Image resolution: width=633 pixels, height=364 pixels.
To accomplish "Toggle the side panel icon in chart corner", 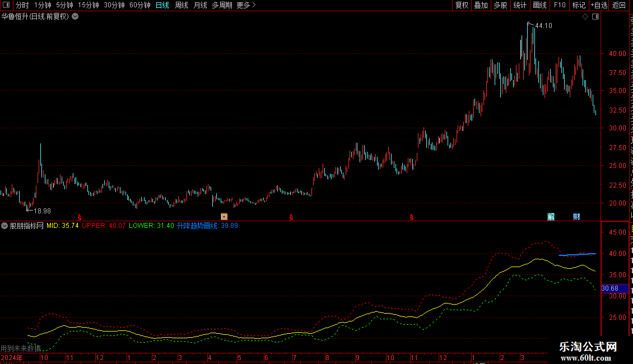I will click(x=595, y=17).
